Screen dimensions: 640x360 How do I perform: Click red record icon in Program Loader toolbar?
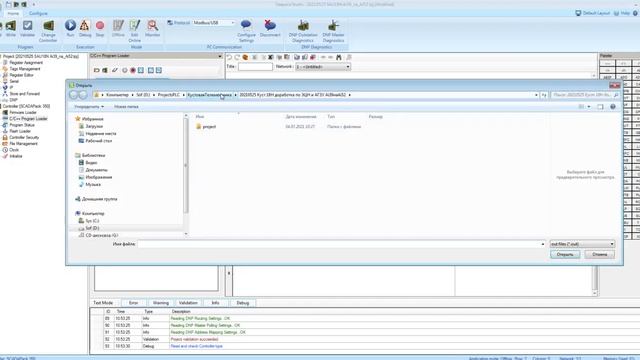[133, 70]
